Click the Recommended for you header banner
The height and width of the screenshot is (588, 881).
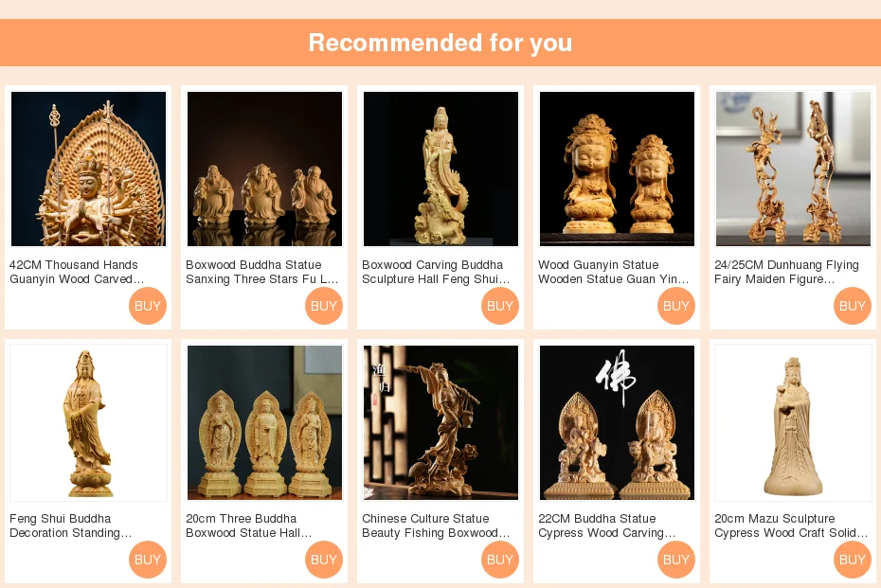[440, 43]
